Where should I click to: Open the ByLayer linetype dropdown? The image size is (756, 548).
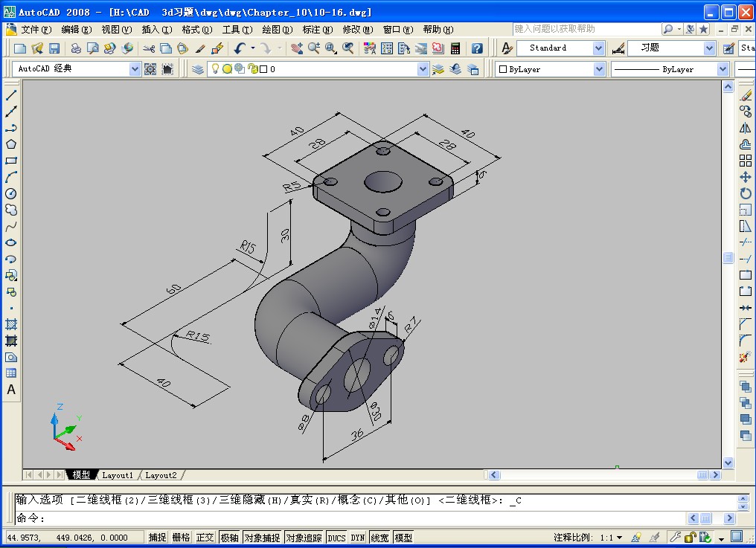pyautogui.click(x=723, y=69)
